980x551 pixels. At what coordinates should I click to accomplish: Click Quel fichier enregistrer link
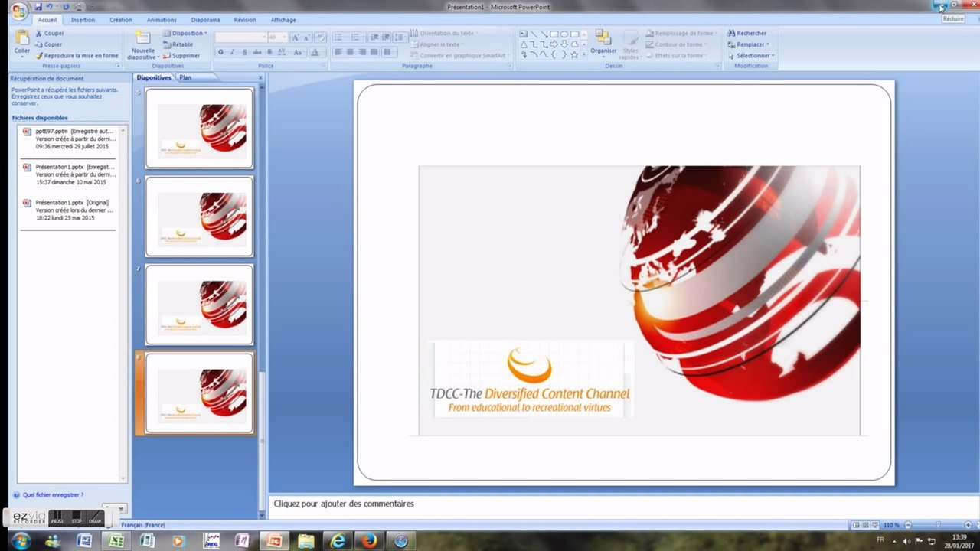(53, 495)
